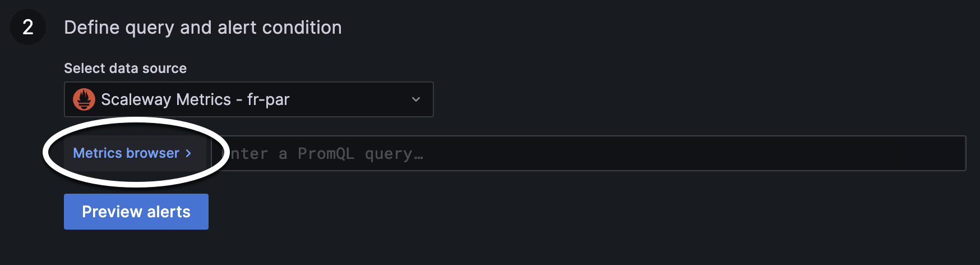The height and width of the screenshot is (265, 980).
Task: Open the Select data source dropdown
Action: click(249, 99)
